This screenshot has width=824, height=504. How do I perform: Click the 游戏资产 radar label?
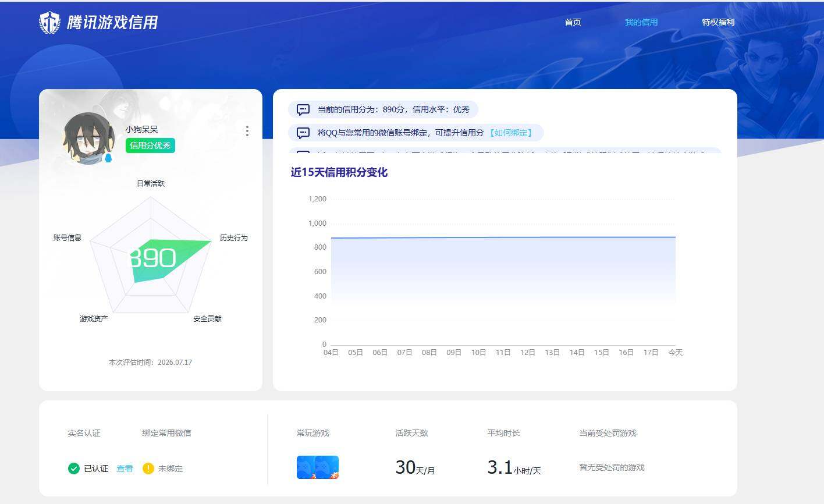[94, 318]
